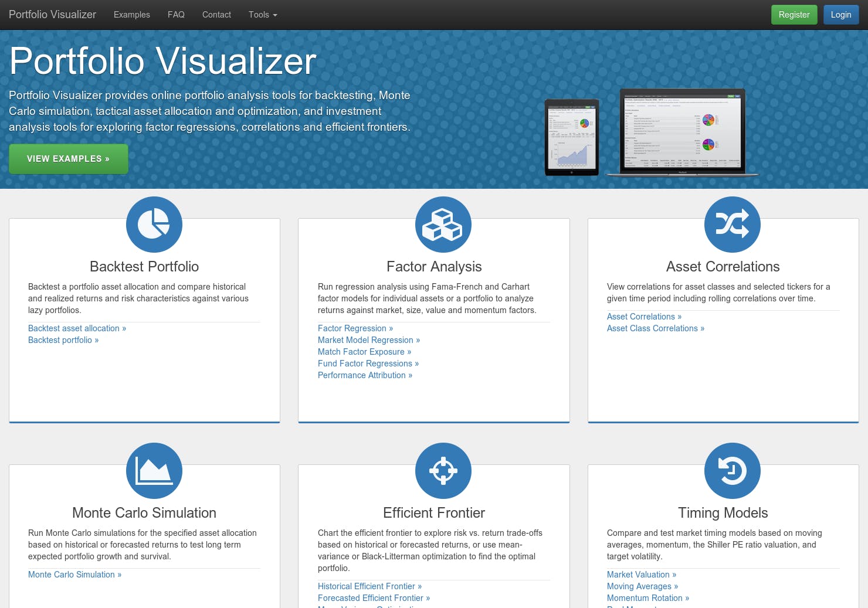Go to the FAQ page
Viewport: 868px width, 608px height.
click(x=176, y=15)
